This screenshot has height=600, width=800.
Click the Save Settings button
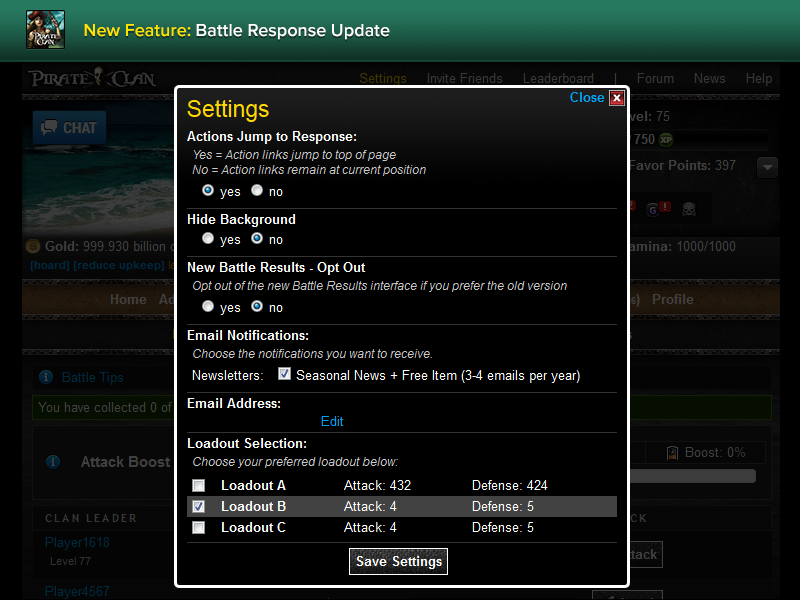398,561
